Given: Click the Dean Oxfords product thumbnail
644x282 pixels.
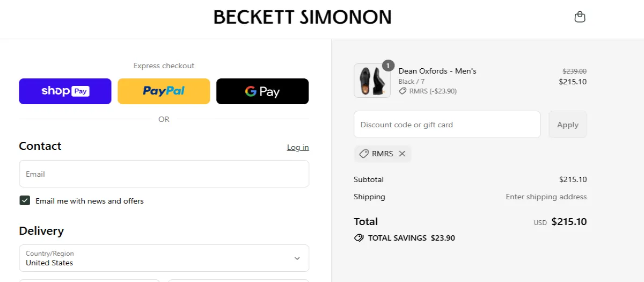Looking at the screenshot, I should 368,81.
